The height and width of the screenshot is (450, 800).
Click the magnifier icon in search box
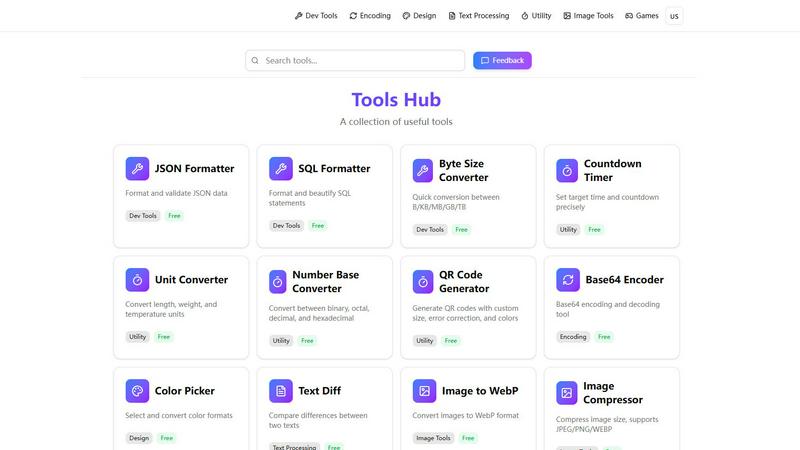coord(255,60)
